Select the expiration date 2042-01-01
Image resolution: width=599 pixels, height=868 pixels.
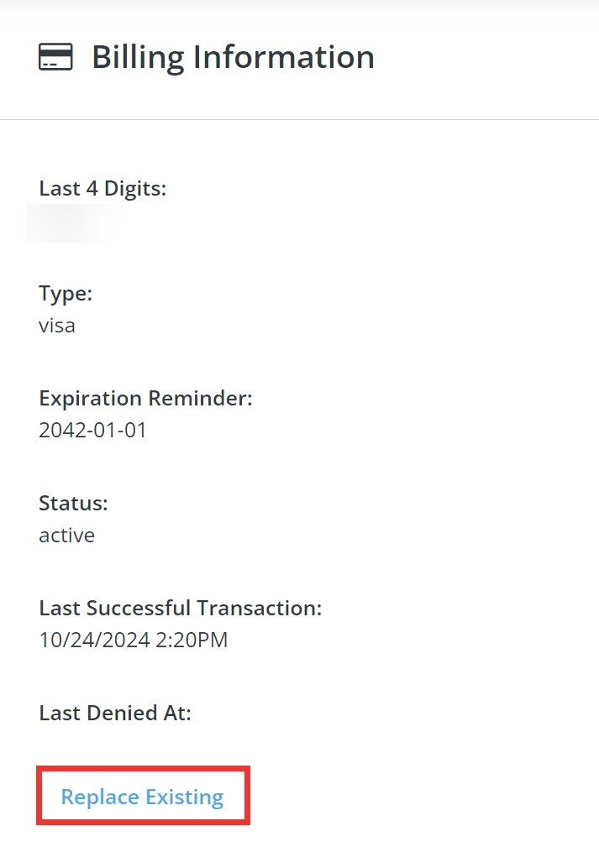(x=92, y=430)
